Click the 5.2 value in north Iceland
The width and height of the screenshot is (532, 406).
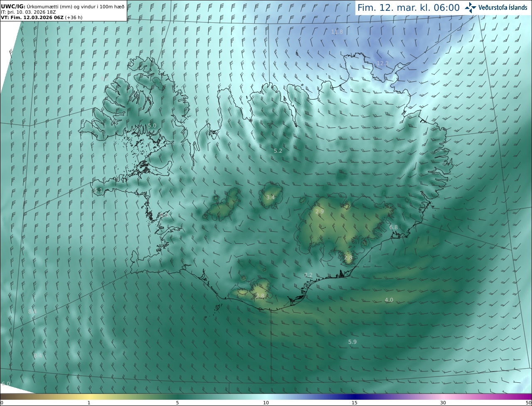[278, 151]
